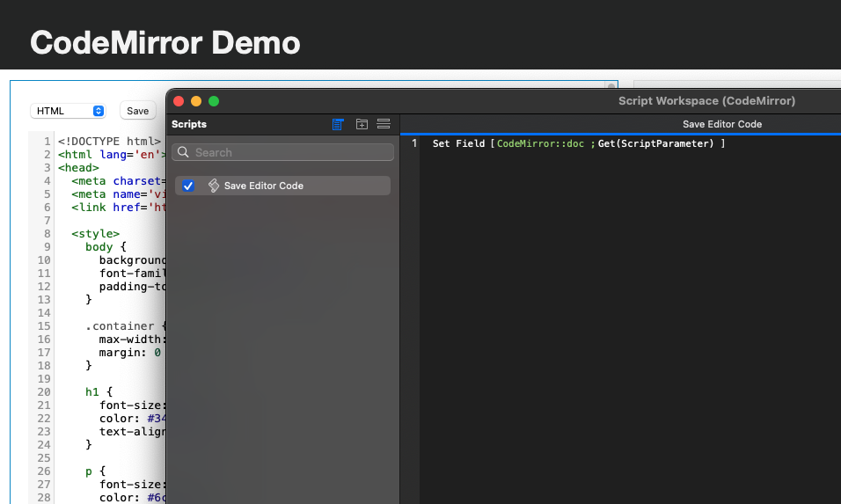Viewport: 841px width, 504px height.
Task: Switch to the Save Editor Code tab
Action: (721, 124)
